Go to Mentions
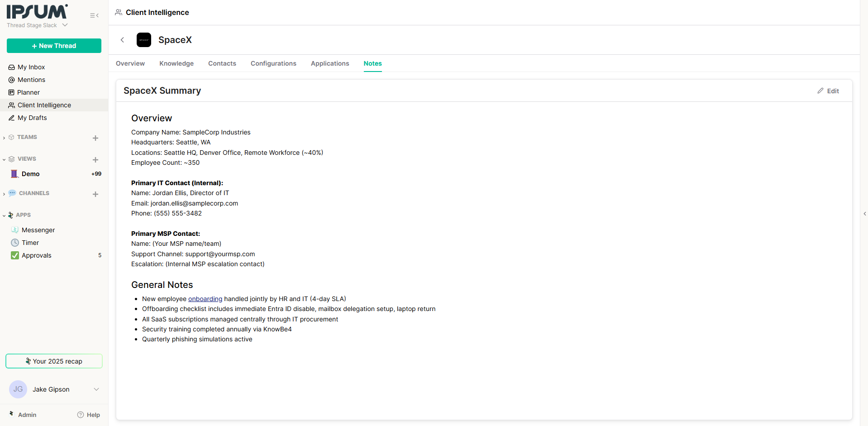This screenshot has height=426, width=868. pos(31,80)
